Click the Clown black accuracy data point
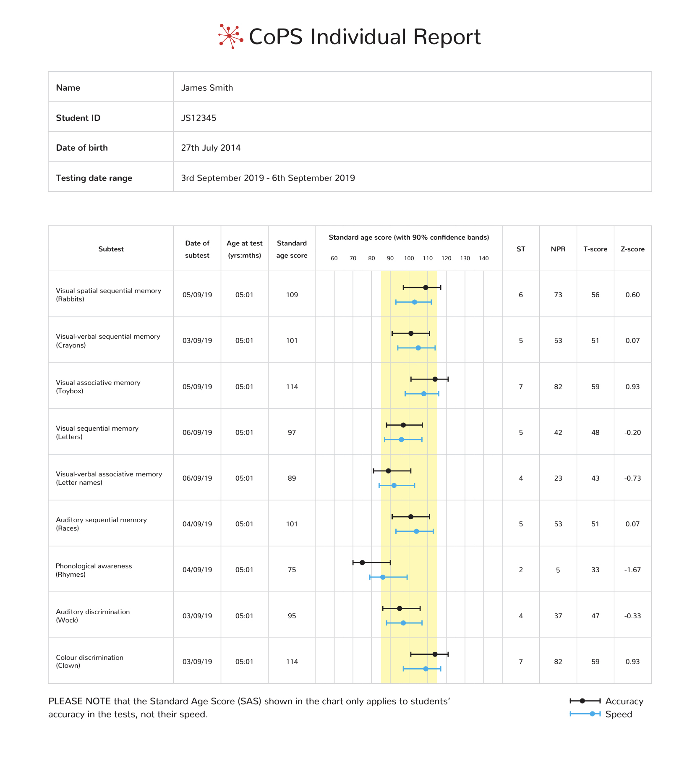 click(x=435, y=654)
